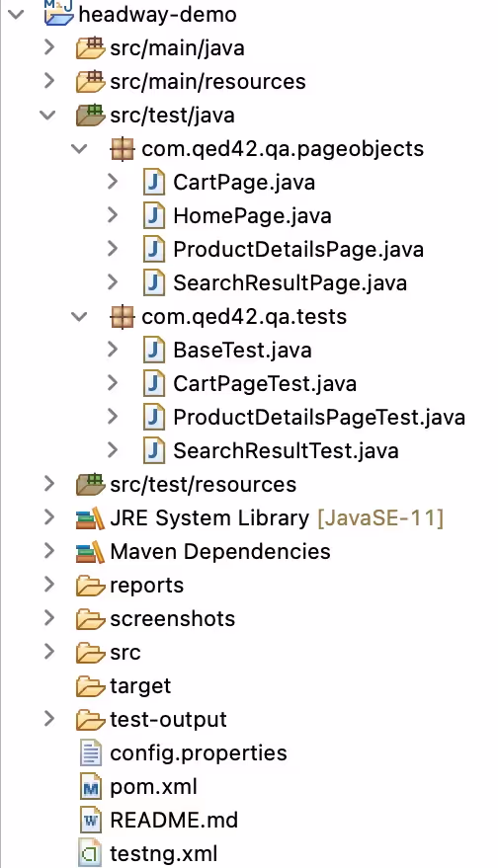The image size is (498, 868).
Task: Expand BaseTest.java node arrow
Action: pyautogui.click(x=113, y=350)
